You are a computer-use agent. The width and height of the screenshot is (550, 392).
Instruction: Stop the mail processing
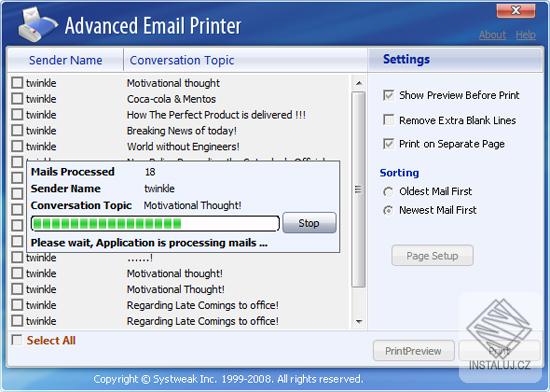309,223
